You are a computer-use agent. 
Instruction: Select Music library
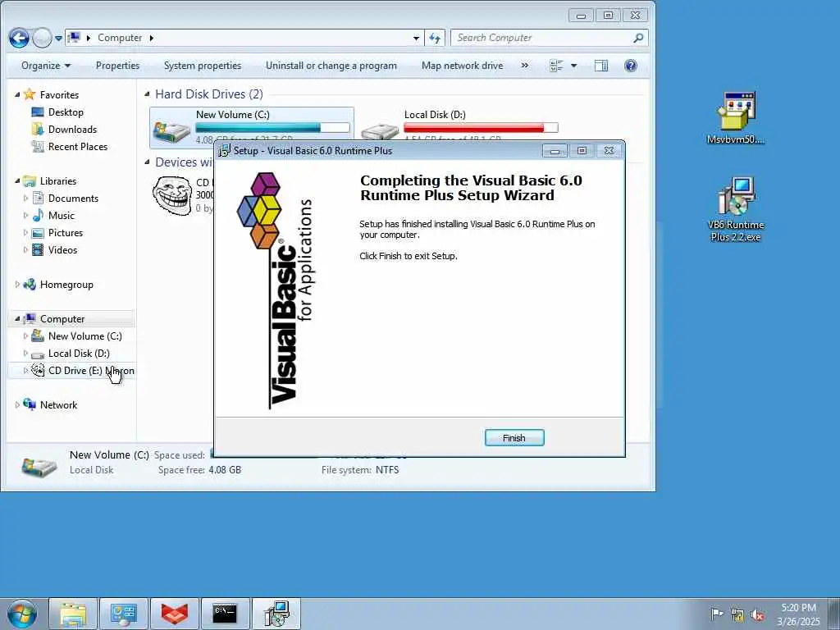[x=61, y=216]
